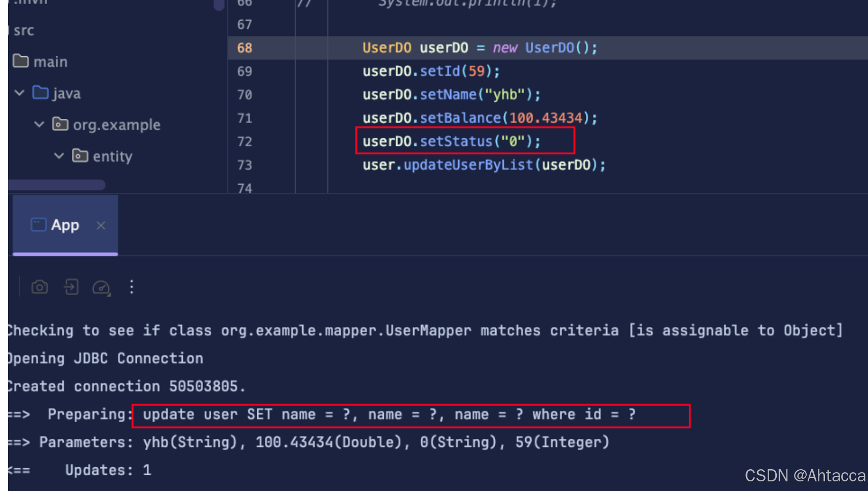Click the main folder icon

pos(21,61)
